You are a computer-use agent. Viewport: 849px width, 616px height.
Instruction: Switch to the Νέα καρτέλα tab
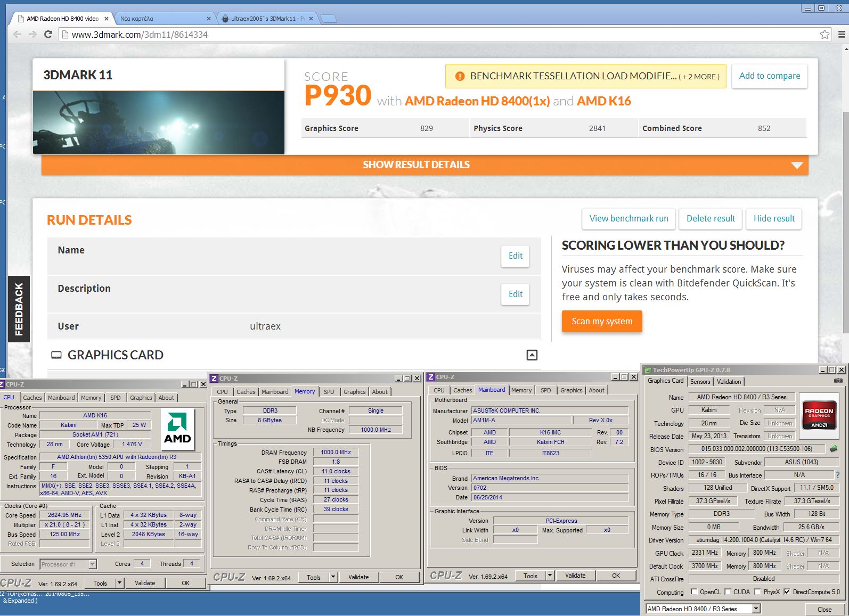[163, 19]
